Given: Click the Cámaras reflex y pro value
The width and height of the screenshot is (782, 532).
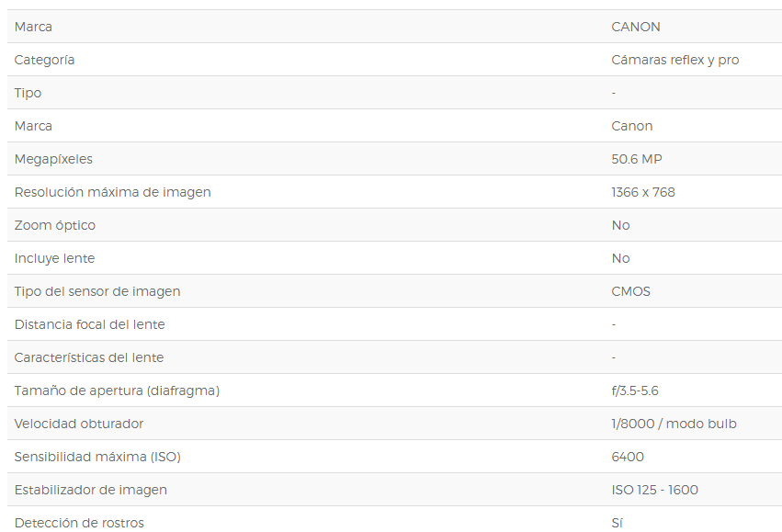Looking at the screenshot, I should (674, 61).
